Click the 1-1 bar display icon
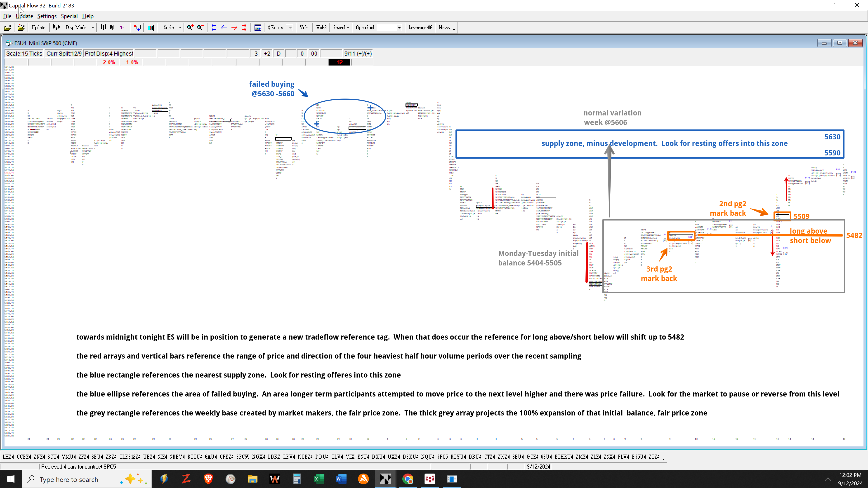Screen dimensions: 868x488 (x=123, y=28)
